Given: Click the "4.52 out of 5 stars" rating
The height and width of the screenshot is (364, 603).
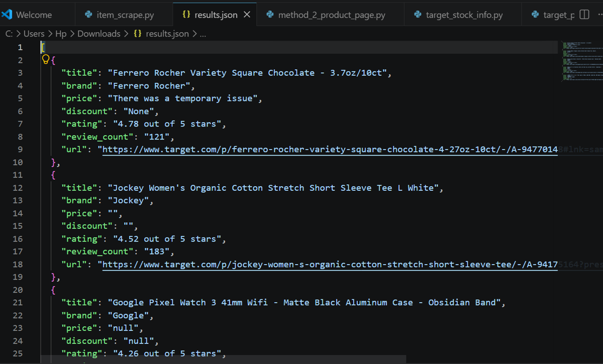Looking at the screenshot, I should [x=167, y=238].
